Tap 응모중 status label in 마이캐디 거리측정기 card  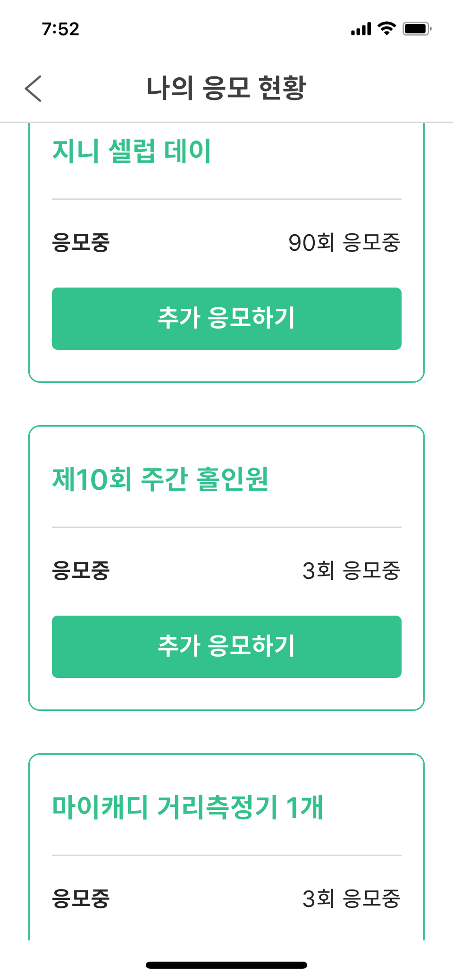pyautogui.click(x=81, y=899)
